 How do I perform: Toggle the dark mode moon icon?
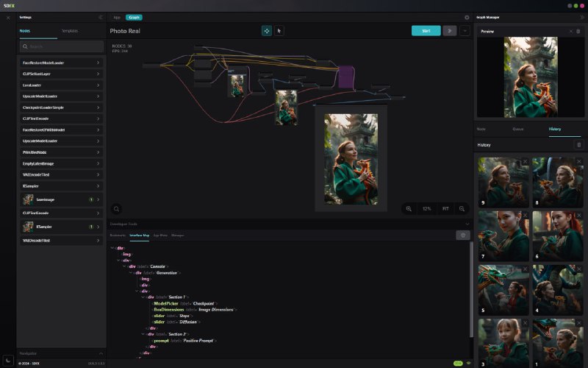(8, 359)
